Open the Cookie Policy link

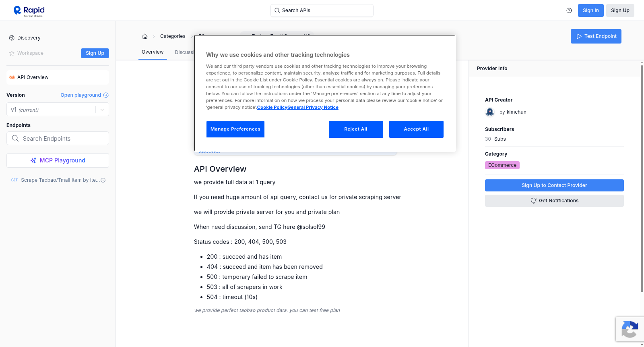coord(272,107)
